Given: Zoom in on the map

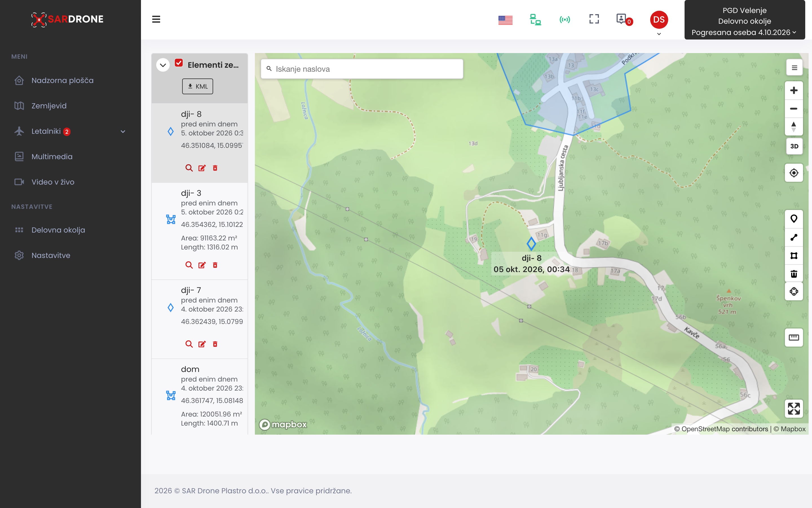Looking at the screenshot, I should (794, 90).
